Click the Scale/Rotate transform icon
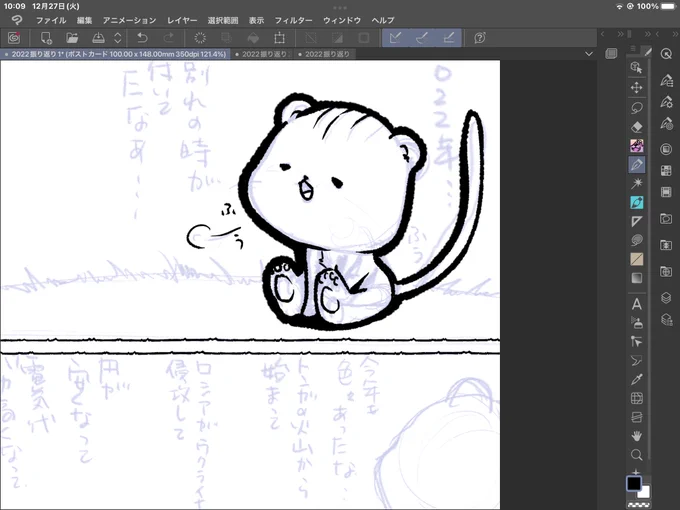Screen dimensions: 680x510 tap(280, 38)
